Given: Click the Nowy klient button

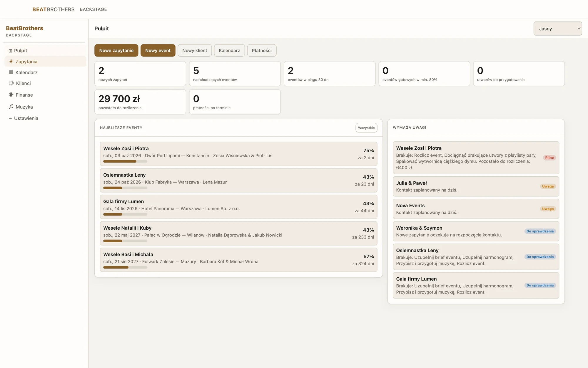Looking at the screenshot, I should pos(195,50).
